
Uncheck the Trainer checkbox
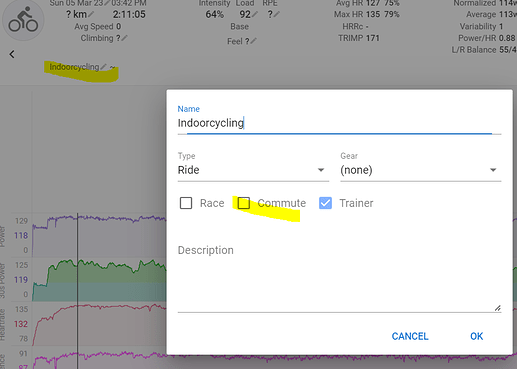point(325,203)
